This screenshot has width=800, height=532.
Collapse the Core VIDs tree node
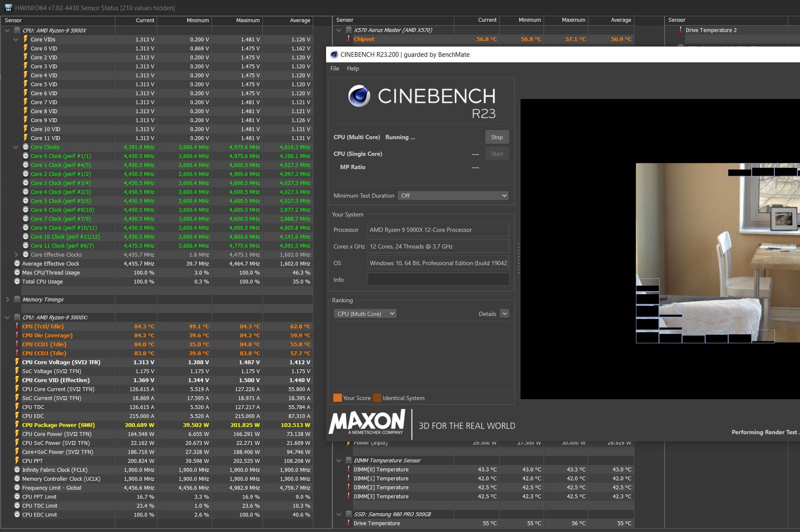tap(16, 39)
